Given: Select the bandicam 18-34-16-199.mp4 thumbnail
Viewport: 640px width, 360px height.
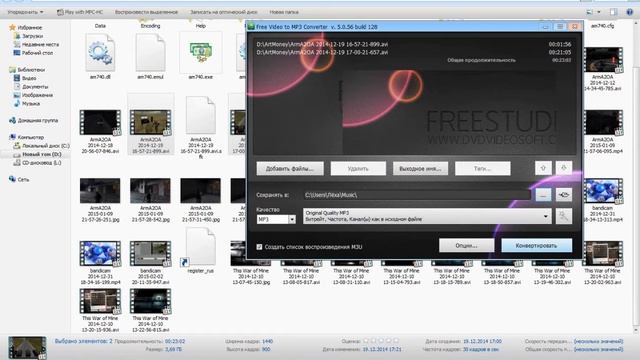Looking at the screenshot, I should click(100, 253).
